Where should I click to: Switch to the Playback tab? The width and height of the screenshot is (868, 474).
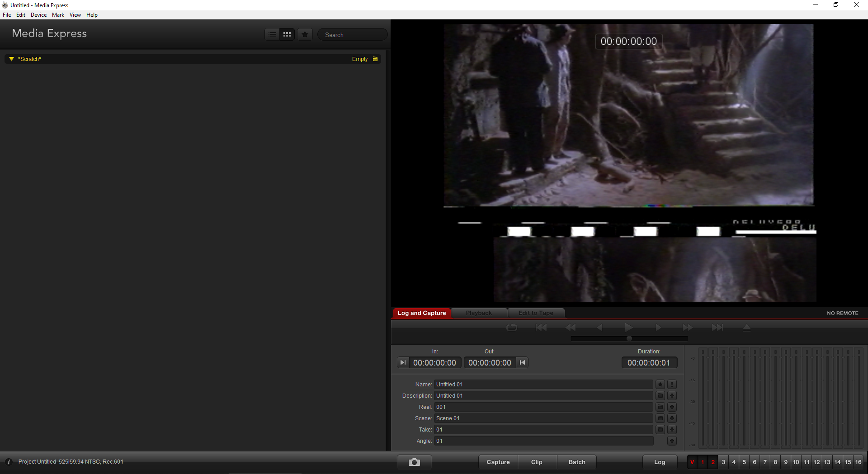479,313
